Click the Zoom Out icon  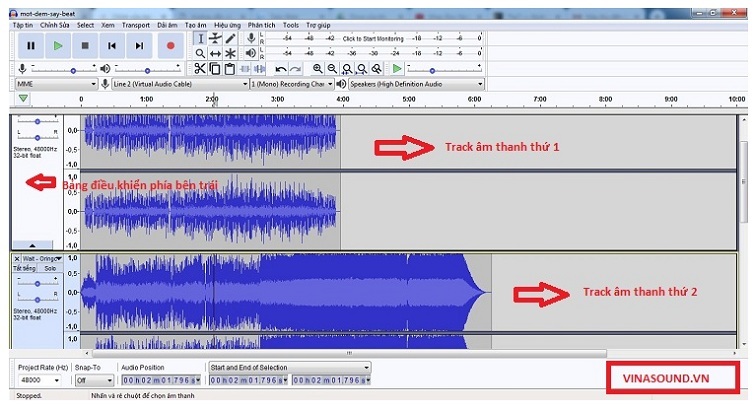click(x=332, y=69)
